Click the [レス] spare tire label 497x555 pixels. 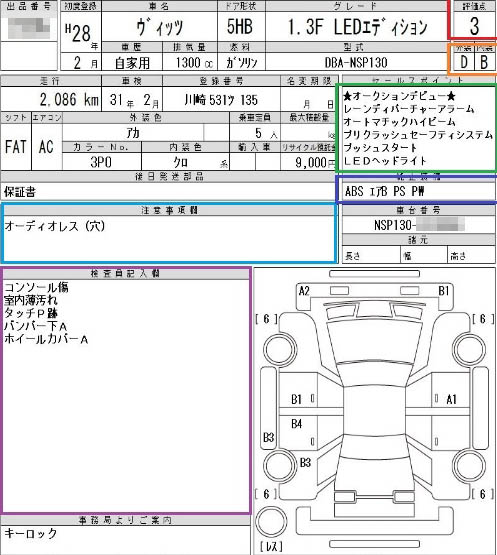[272, 546]
